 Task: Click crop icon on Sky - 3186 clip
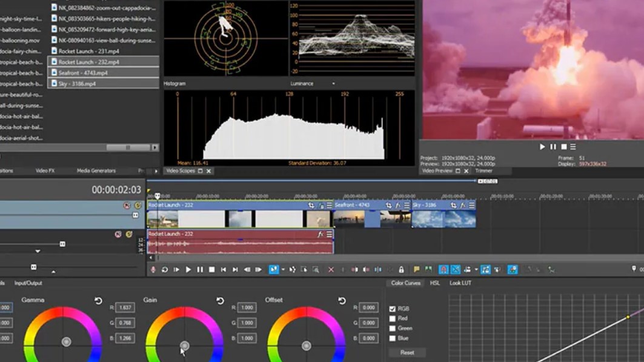pyautogui.click(x=453, y=206)
